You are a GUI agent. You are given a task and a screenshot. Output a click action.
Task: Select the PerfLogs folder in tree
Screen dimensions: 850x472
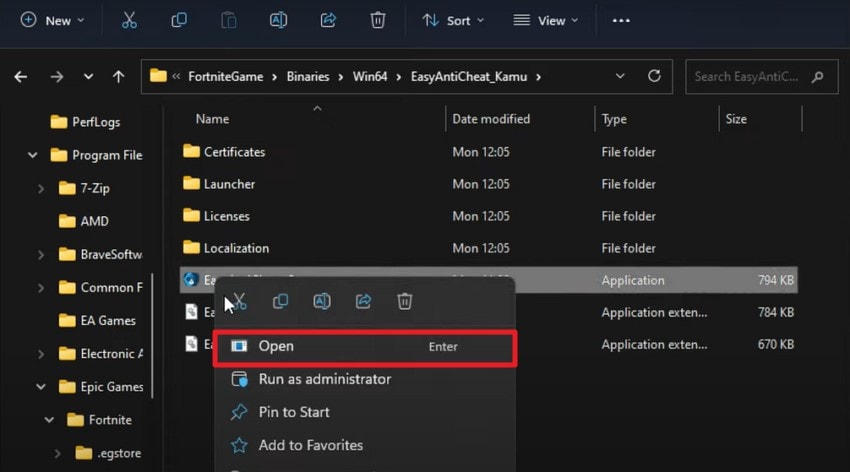[x=86, y=122]
